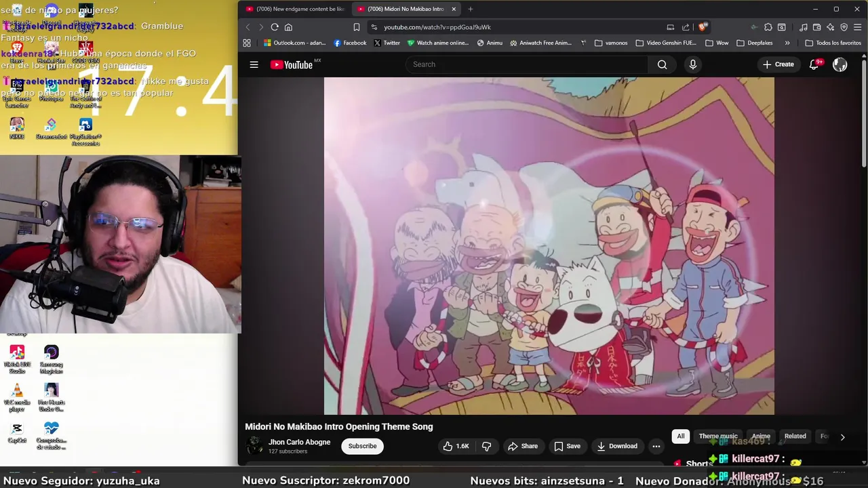Open the Brave Shields lion icon

tap(703, 27)
